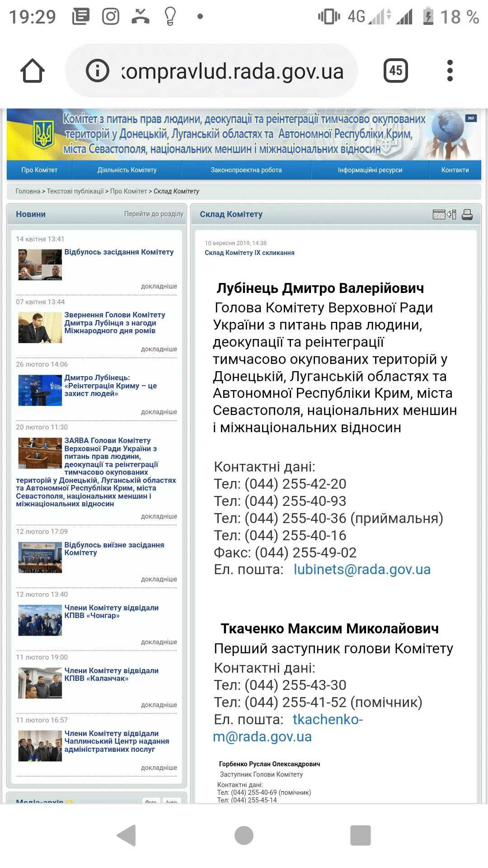Click the lubinets@rada.gov.ua email link
The image size is (488, 868).
tap(362, 569)
